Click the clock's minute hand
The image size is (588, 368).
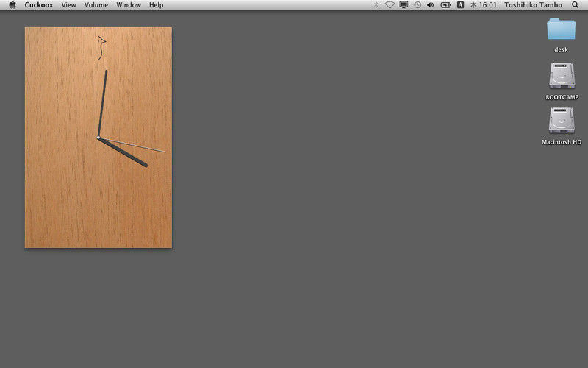tap(102, 104)
